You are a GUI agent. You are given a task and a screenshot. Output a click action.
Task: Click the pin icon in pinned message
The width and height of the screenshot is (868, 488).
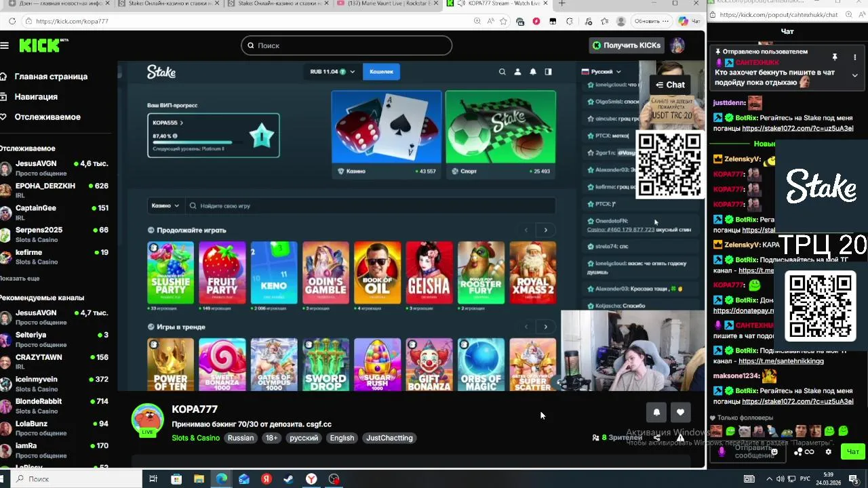[835, 57]
